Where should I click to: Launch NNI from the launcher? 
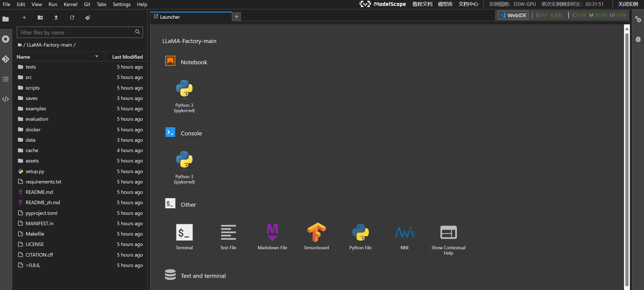[x=404, y=238]
